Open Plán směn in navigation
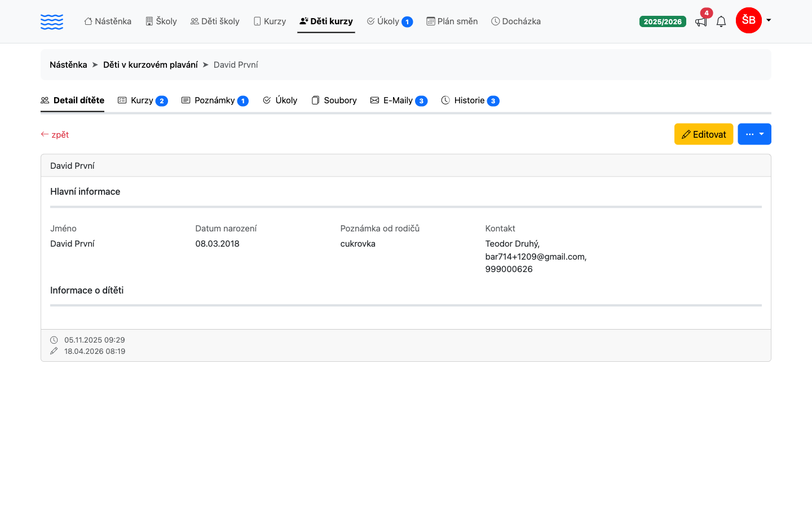 click(x=452, y=21)
